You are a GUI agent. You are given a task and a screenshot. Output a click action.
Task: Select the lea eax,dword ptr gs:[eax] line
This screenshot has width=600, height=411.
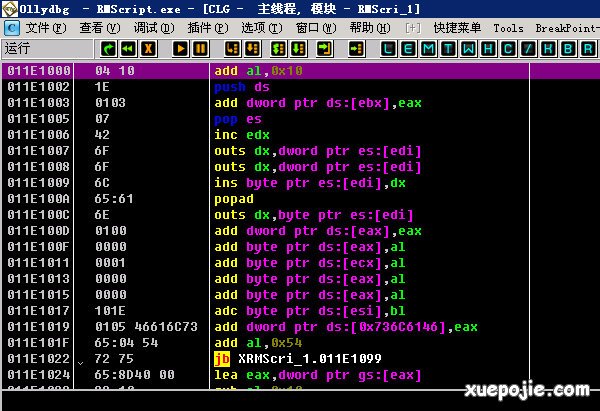click(x=318, y=375)
